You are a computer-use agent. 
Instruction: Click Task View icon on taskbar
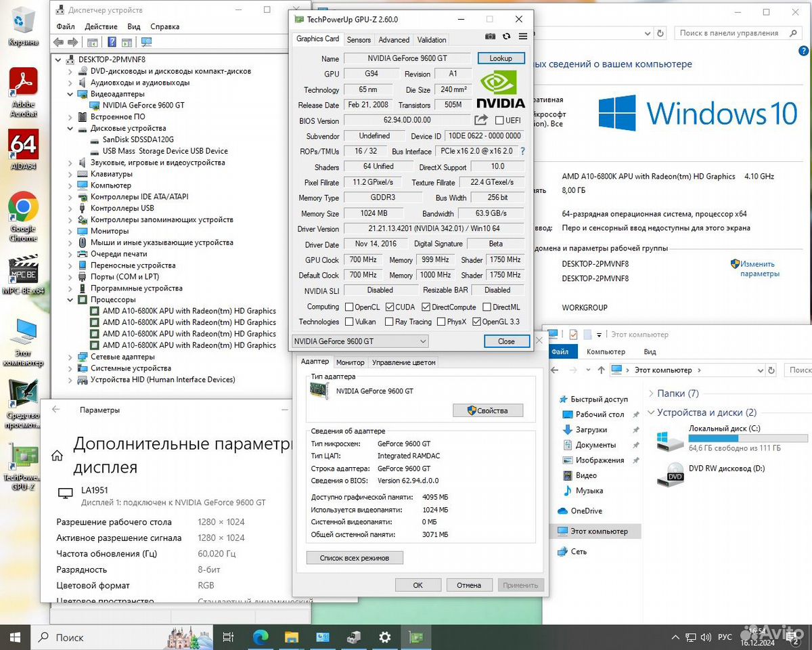click(x=229, y=637)
